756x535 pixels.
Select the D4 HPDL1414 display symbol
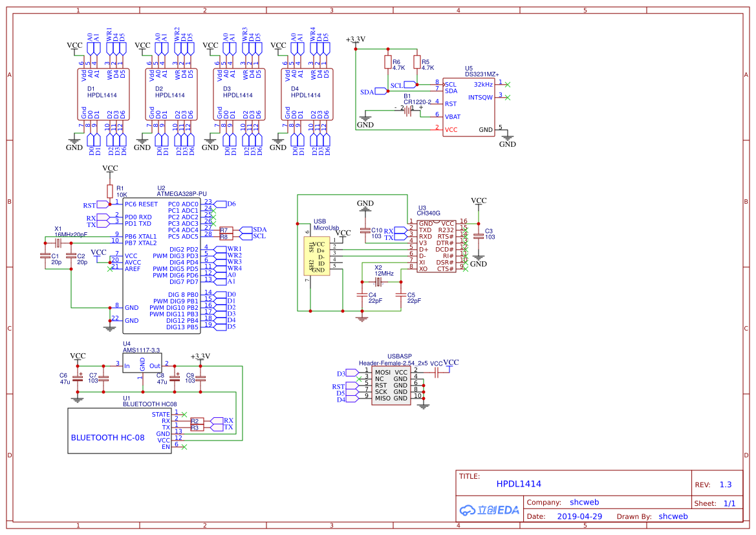coord(307,94)
